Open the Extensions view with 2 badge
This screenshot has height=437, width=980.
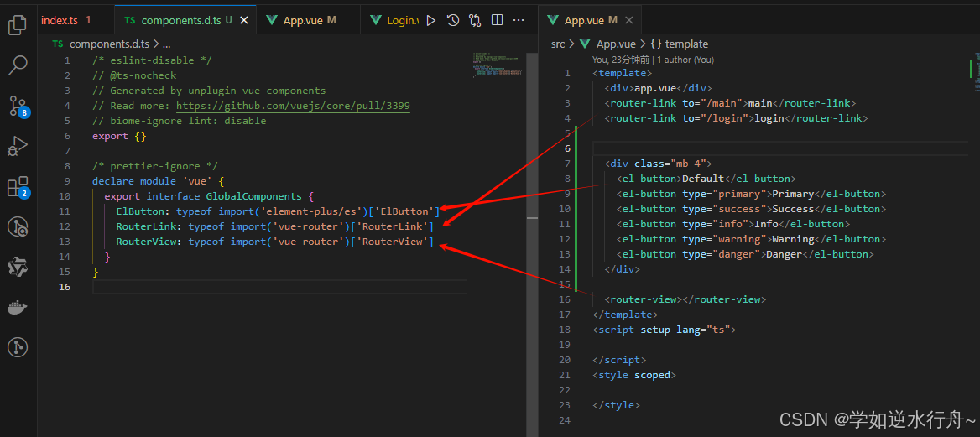point(18,186)
